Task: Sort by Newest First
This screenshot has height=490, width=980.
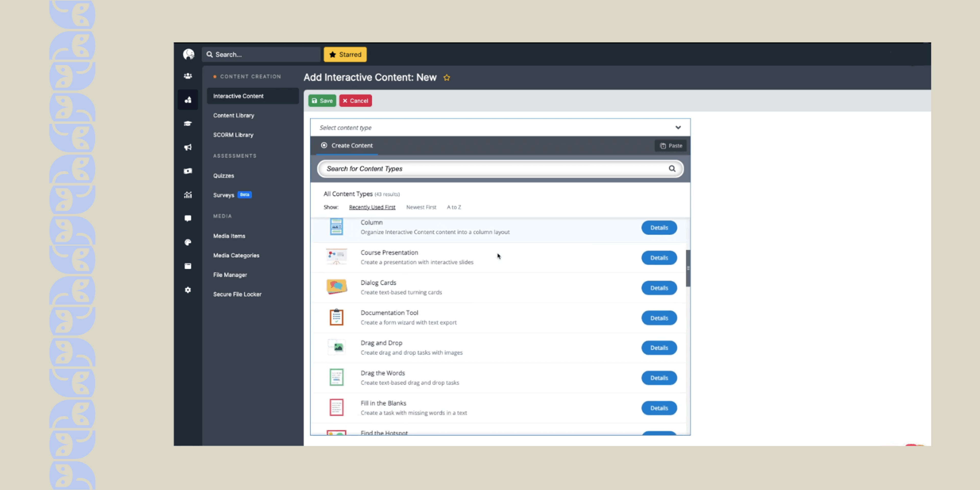Action: pyautogui.click(x=421, y=207)
